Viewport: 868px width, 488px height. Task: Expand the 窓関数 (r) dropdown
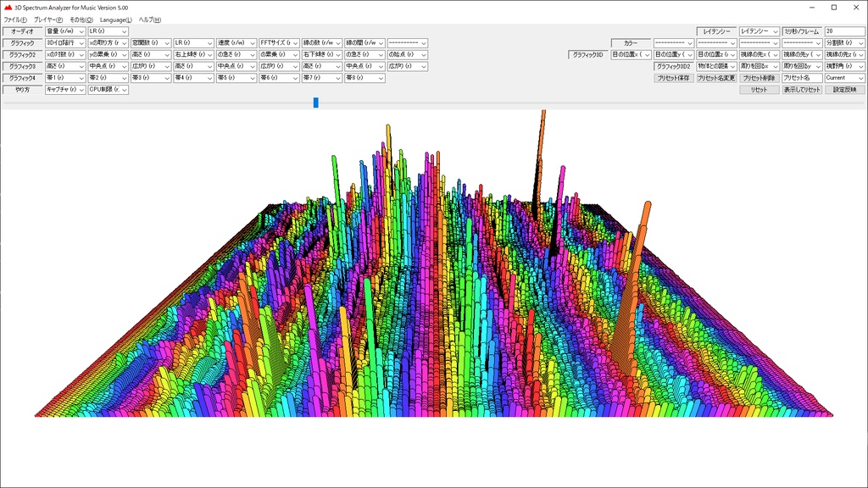click(x=151, y=43)
